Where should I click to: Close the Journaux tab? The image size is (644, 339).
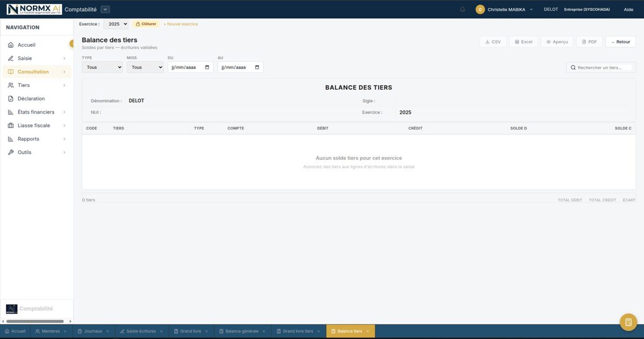(x=107, y=331)
